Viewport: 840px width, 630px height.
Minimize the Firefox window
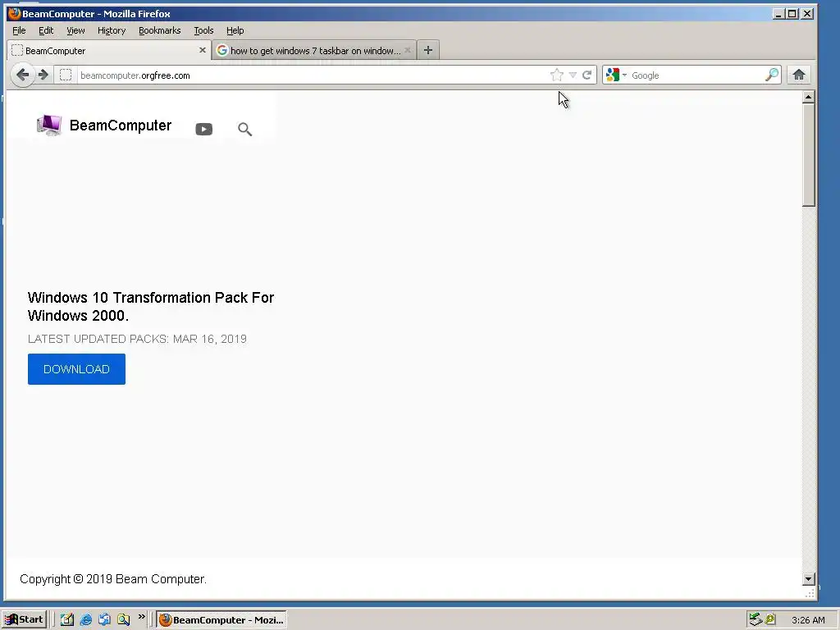coord(779,14)
